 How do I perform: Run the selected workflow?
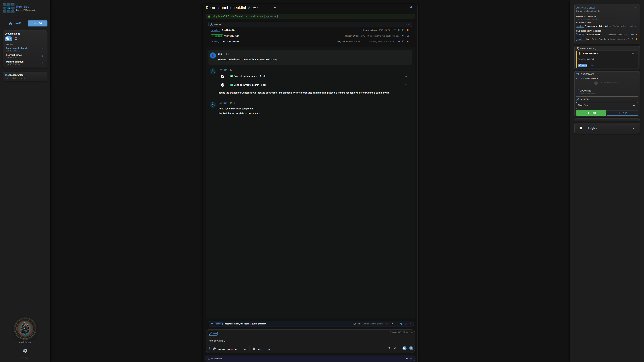click(x=591, y=113)
